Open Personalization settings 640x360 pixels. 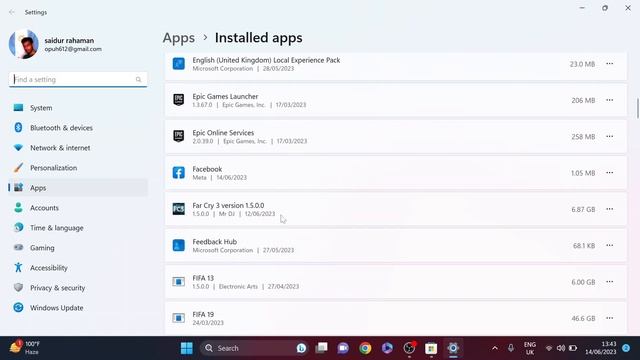pyautogui.click(x=78, y=168)
